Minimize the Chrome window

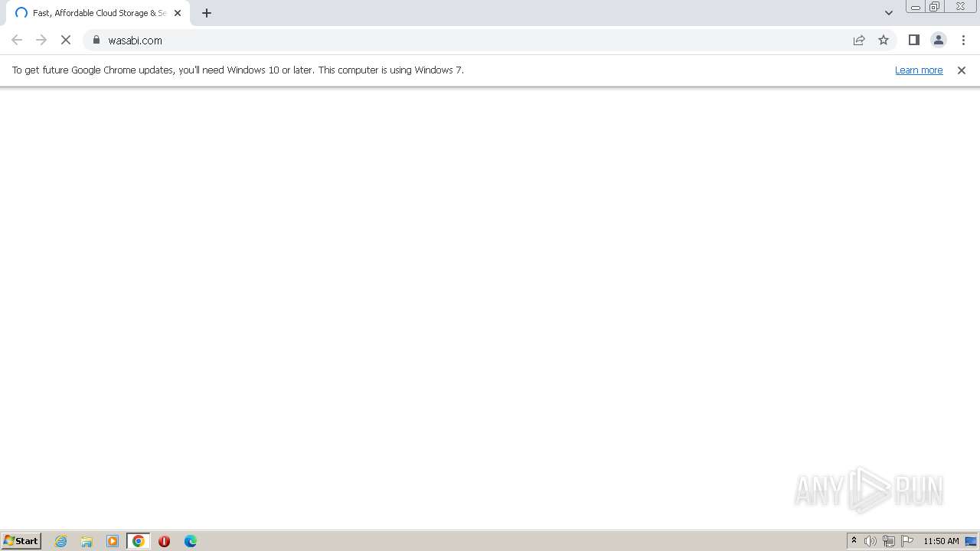(916, 7)
